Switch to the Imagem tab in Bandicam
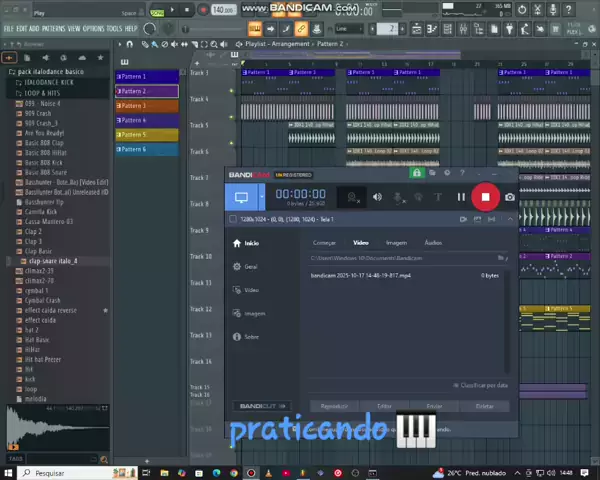Screen dimensions: 600x480 (396, 243)
